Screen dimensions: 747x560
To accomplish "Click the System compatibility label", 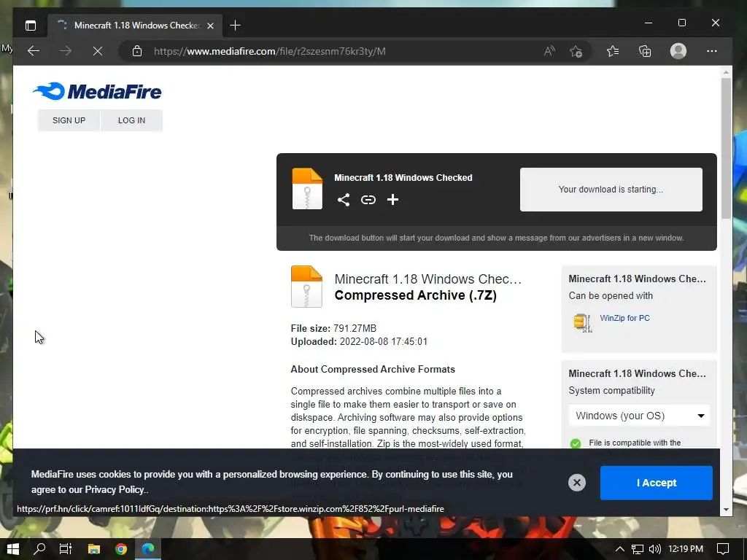I will click(x=612, y=391).
